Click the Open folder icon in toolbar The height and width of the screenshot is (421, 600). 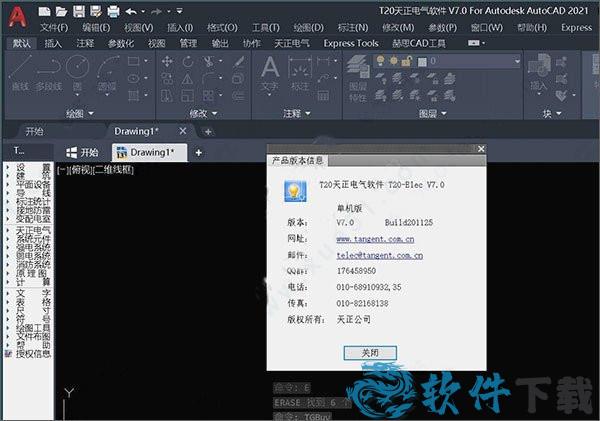(61, 11)
